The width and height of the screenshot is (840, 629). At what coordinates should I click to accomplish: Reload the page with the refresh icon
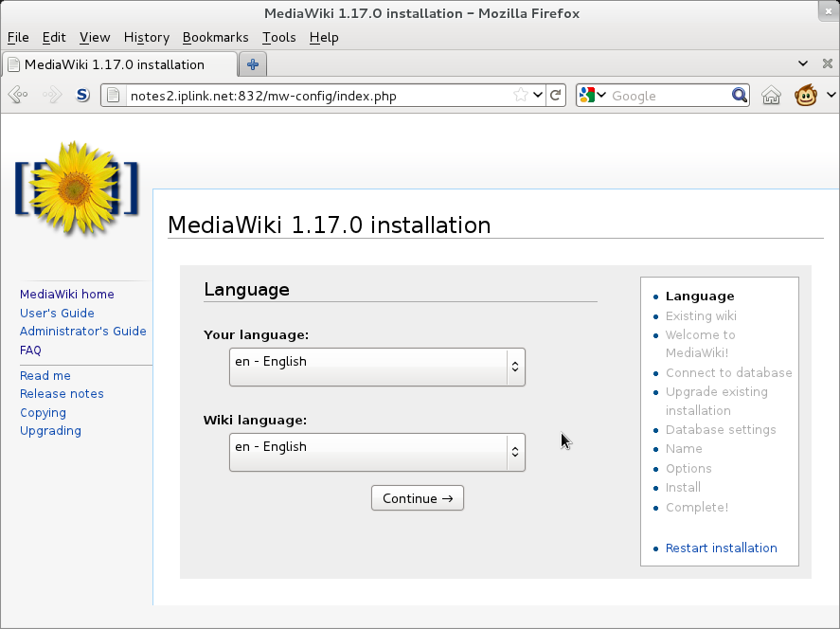(556, 96)
